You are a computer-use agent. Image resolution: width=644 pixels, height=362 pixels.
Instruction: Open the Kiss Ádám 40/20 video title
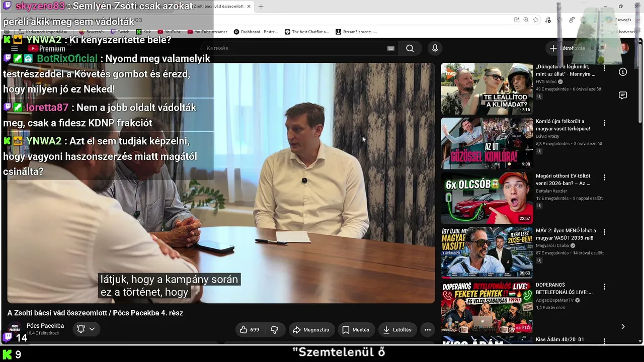[560, 340]
